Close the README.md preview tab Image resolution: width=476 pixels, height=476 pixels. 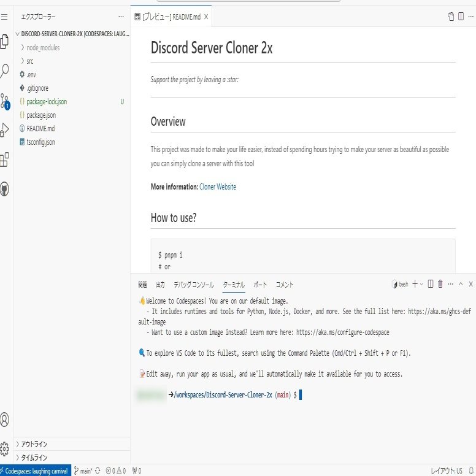206,17
